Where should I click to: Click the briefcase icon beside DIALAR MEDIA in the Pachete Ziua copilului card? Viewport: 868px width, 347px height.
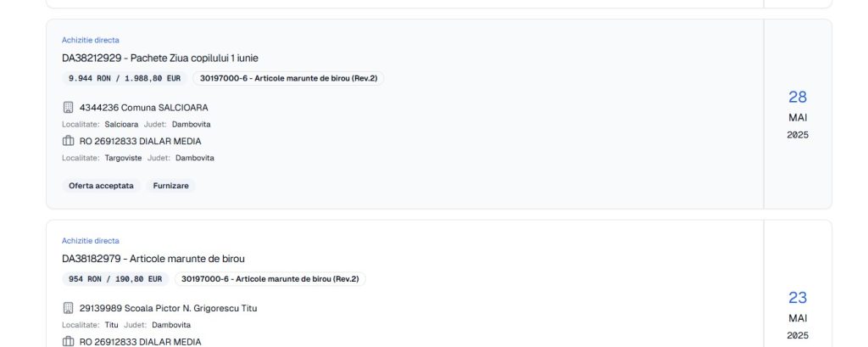pos(69,141)
